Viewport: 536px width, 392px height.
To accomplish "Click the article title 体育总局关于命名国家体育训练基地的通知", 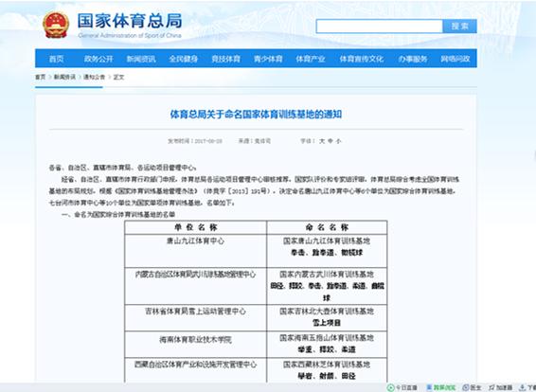I will (256, 115).
